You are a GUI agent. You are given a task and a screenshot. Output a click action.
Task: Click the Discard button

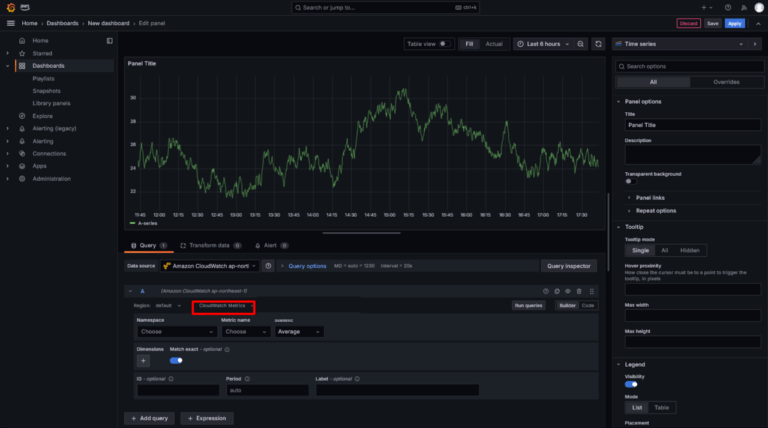688,24
